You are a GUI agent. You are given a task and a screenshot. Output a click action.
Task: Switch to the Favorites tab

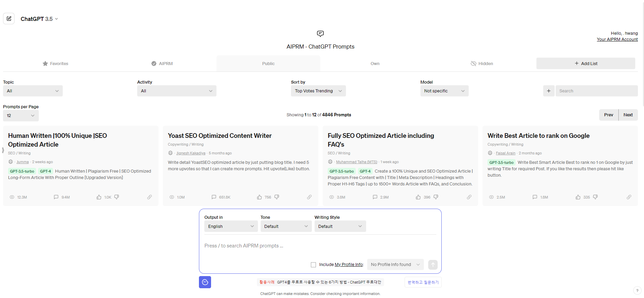tap(55, 63)
